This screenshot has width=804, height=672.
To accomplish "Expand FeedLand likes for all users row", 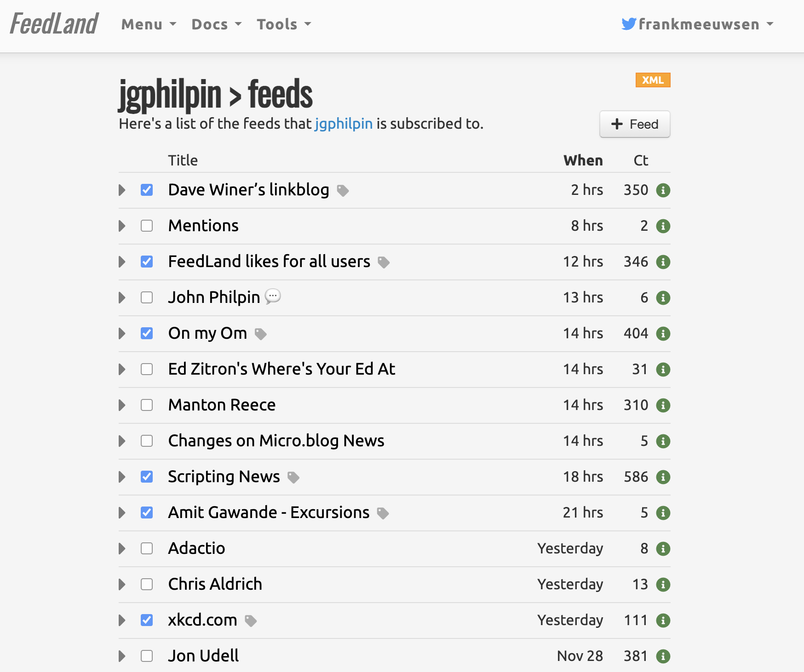I will [x=122, y=262].
